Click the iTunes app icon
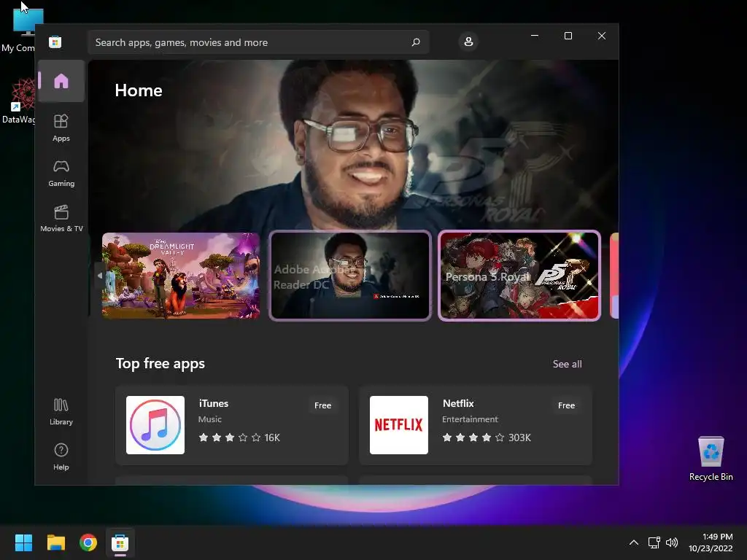The height and width of the screenshot is (560, 747). pos(155,425)
